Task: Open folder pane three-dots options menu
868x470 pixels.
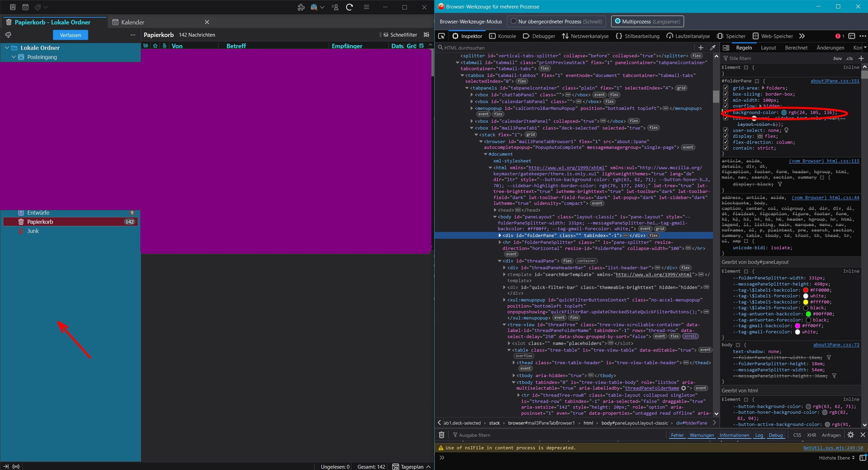Action: tap(133, 35)
